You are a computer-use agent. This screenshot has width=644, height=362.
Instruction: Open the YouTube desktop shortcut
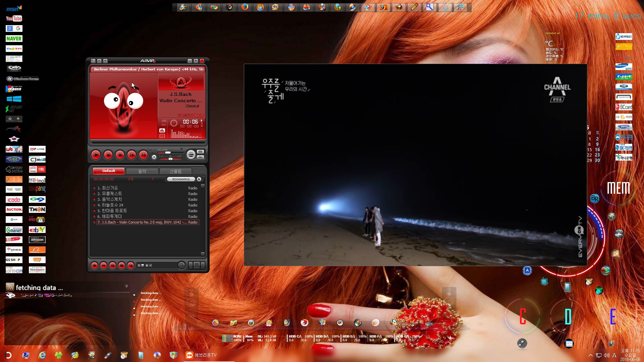pyautogui.click(x=14, y=18)
